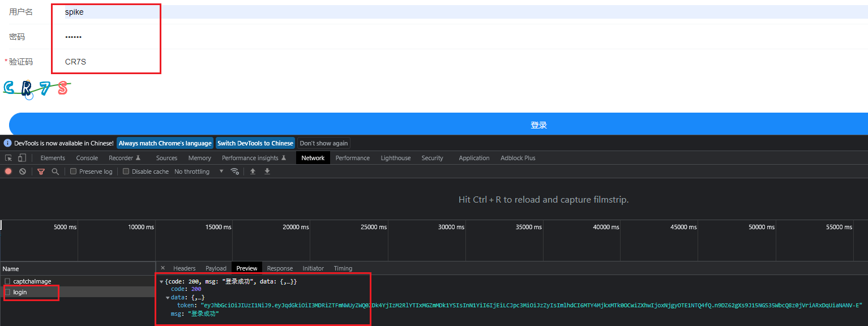The height and width of the screenshot is (326, 868).
Task: Click the Don't show again button
Action: tap(324, 143)
